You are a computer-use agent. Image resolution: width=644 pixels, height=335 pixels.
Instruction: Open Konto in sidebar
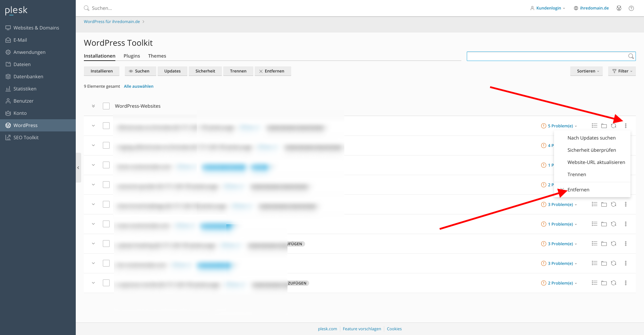38,113
